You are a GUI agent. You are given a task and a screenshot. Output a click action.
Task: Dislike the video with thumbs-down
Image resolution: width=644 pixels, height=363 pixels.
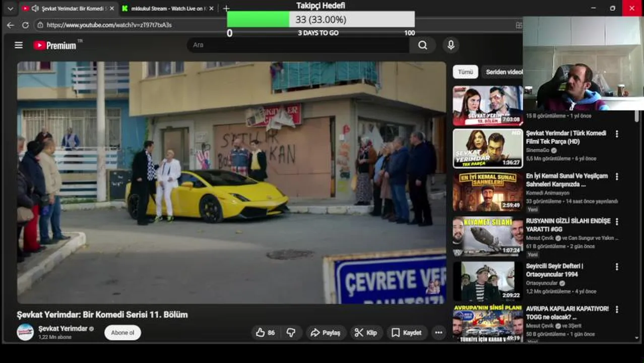[x=291, y=333]
